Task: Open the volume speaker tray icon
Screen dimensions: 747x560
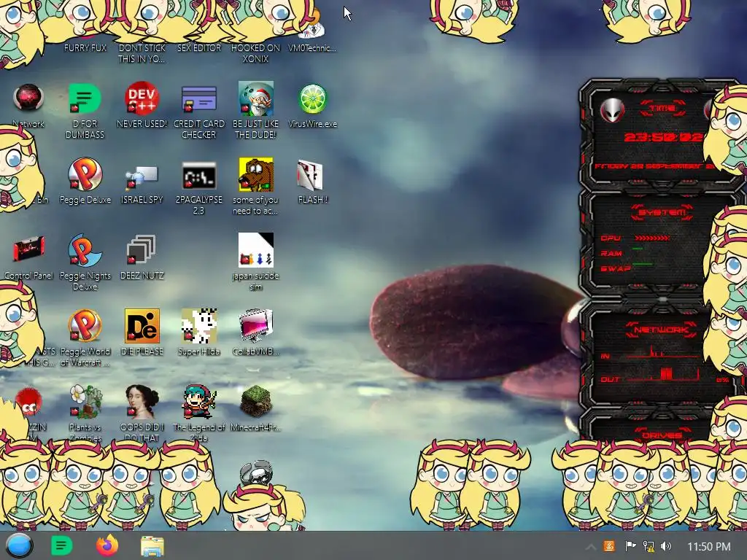Action: 666,546
